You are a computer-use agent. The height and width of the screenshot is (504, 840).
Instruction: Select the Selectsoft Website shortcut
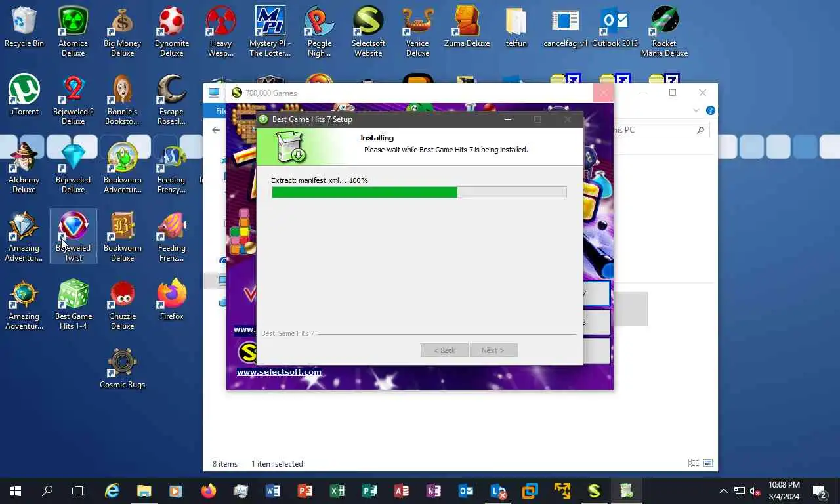368,31
